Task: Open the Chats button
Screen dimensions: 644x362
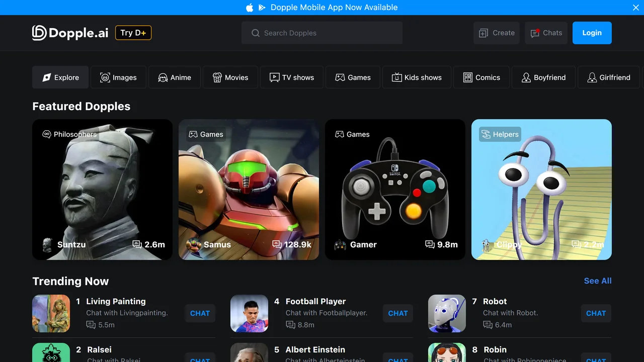Action: [x=546, y=33]
